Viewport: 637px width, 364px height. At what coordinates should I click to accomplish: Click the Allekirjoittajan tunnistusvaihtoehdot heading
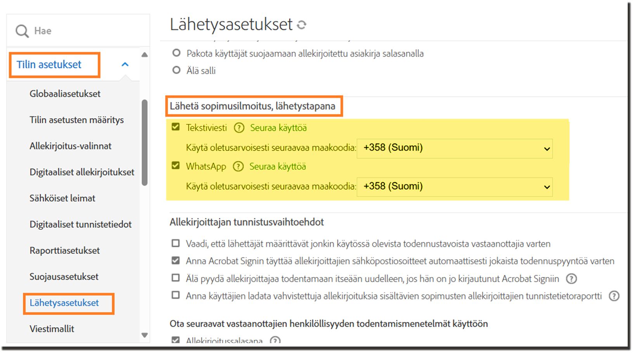click(x=247, y=222)
